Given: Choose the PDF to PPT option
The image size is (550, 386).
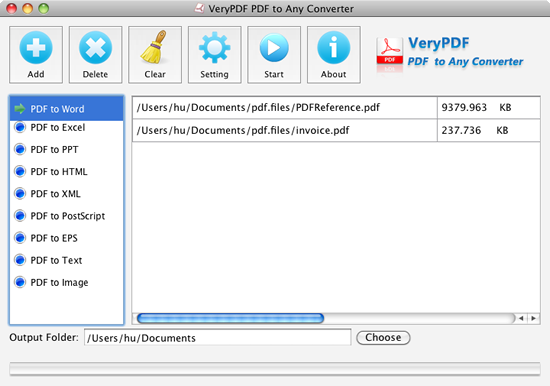Looking at the screenshot, I should [x=67, y=149].
